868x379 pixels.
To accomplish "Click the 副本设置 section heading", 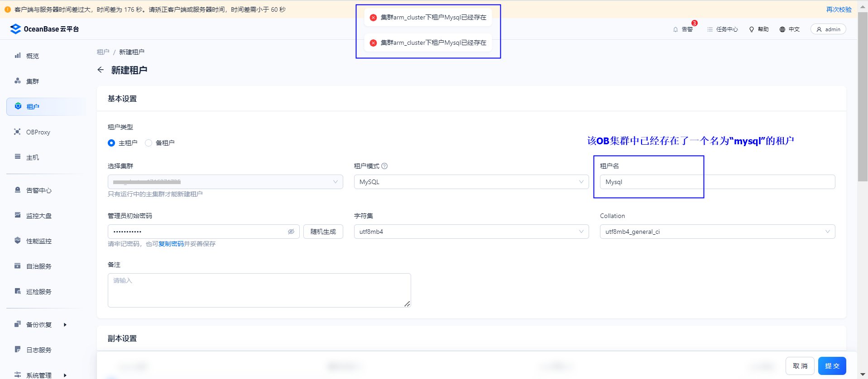I will click(x=122, y=338).
